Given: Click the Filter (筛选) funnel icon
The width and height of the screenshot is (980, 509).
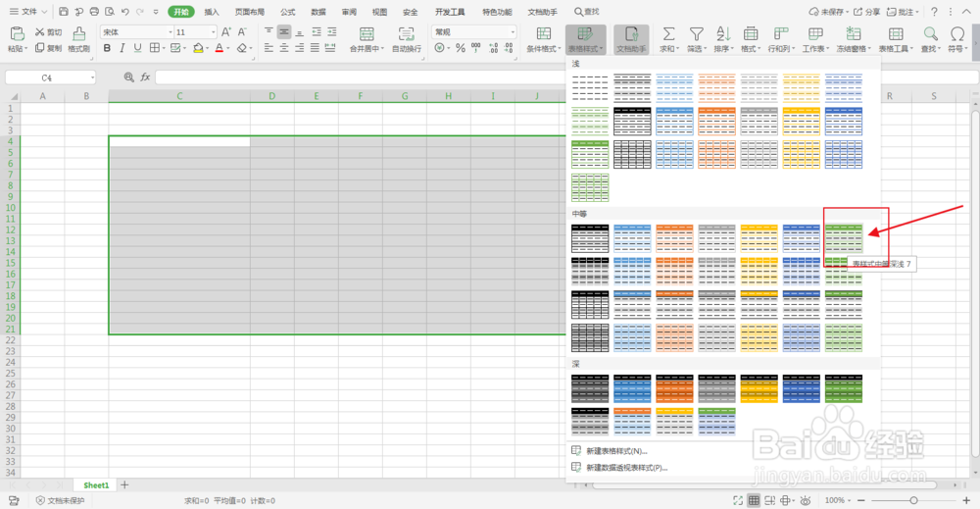Looking at the screenshot, I should [x=696, y=33].
